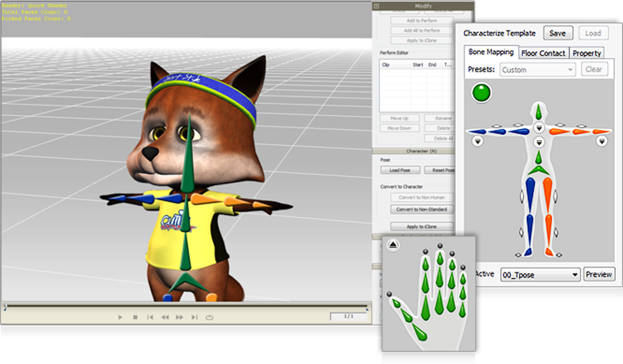
Task: Select the thumb base bone in hand panel
Action: tap(420, 332)
